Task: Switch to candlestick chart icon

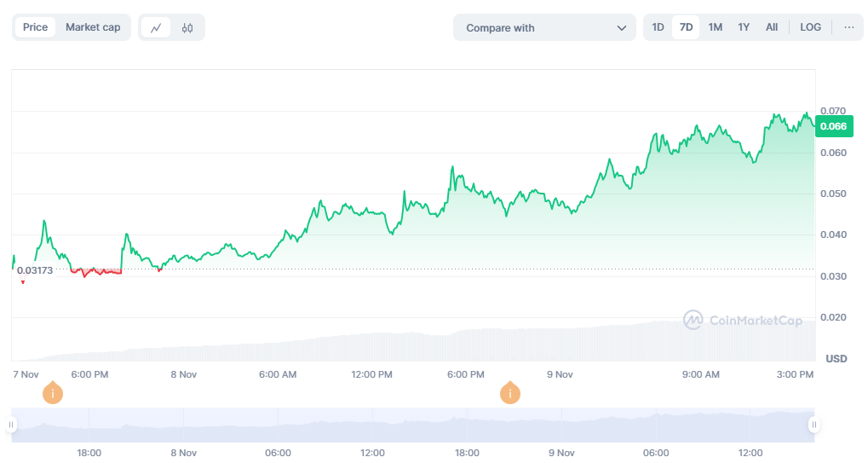Action: tap(187, 27)
